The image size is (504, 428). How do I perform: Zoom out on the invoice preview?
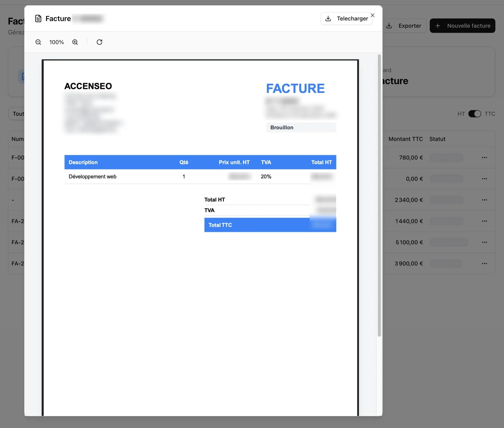(38, 42)
